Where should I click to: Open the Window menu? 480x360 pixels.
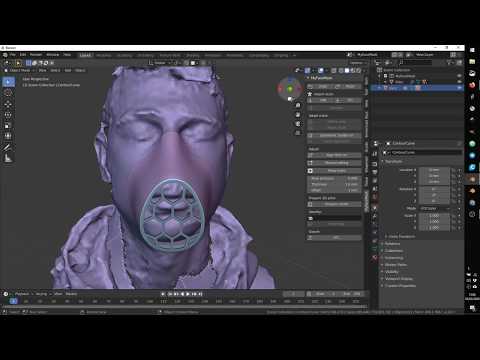[x=53, y=55]
